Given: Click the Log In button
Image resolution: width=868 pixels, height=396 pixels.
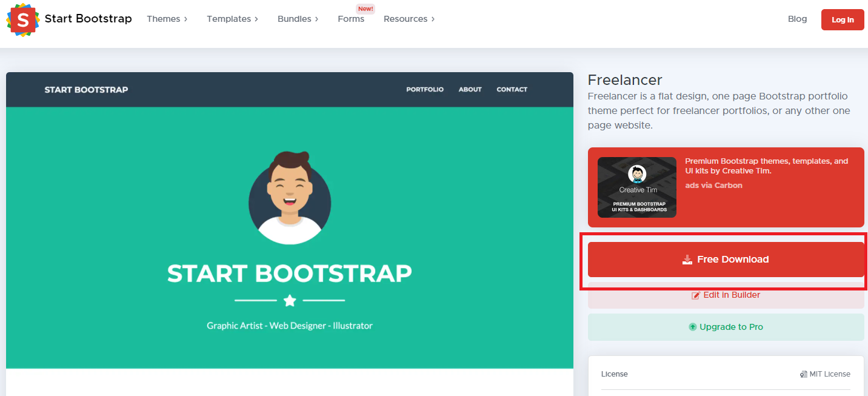Looking at the screenshot, I should pyautogui.click(x=843, y=19).
